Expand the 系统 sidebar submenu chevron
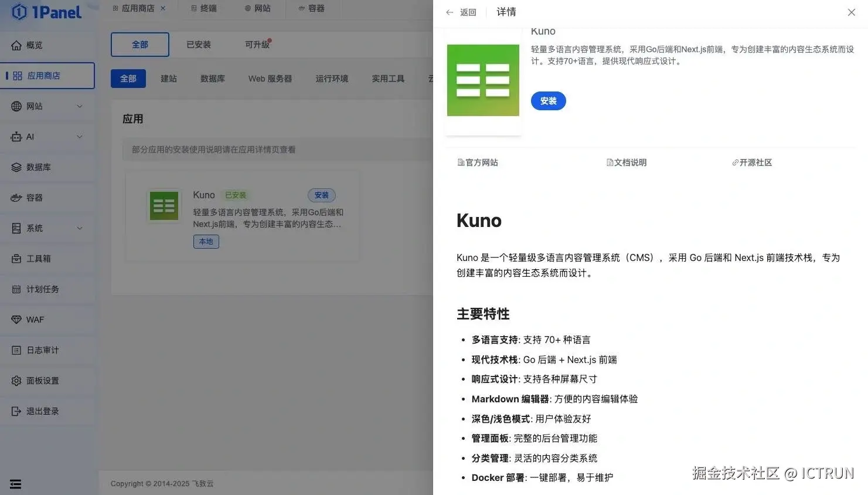The image size is (868, 495). click(x=80, y=228)
